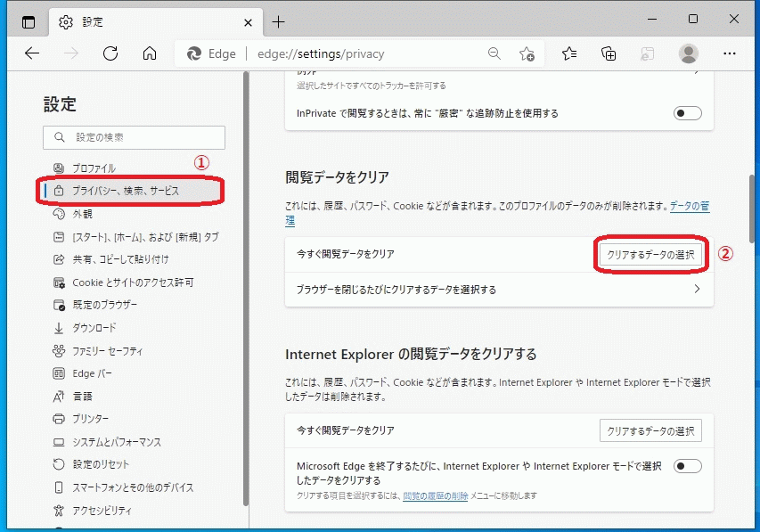The width and height of the screenshot is (760, 532).
Task: Click the address bar URL field
Action: coord(359,53)
